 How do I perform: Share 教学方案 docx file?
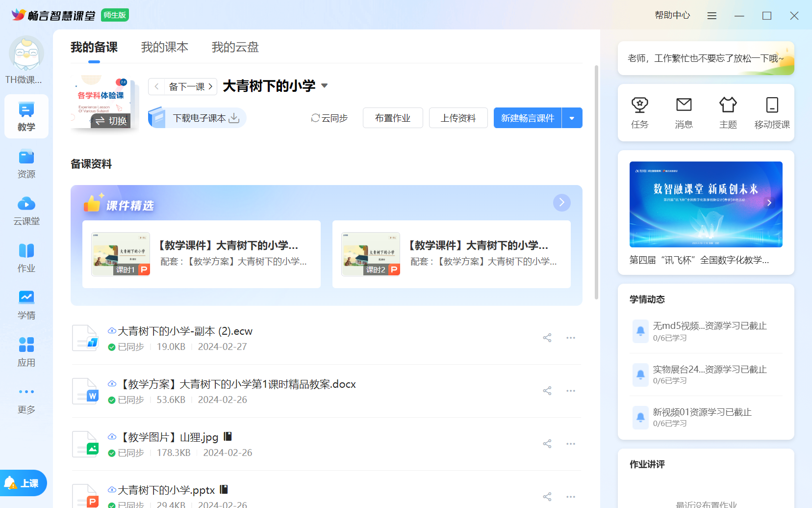[x=547, y=391]
